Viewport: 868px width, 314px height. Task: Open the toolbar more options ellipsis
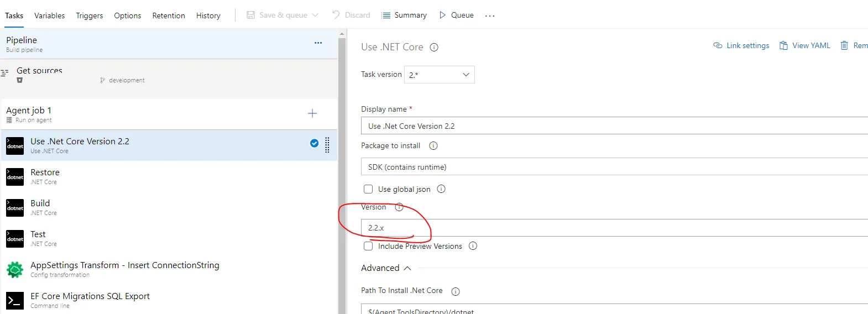click(x=490, y=15)
